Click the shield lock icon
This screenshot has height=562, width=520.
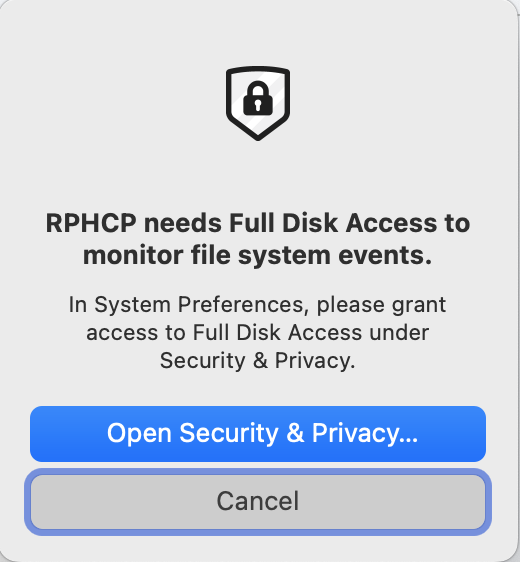point(258,103)
